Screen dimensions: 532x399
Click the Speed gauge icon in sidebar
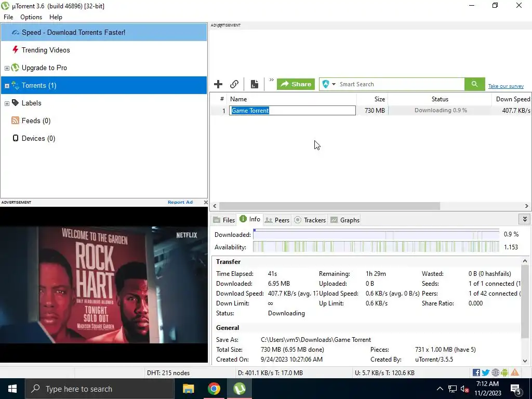click(x=15, y=32)
